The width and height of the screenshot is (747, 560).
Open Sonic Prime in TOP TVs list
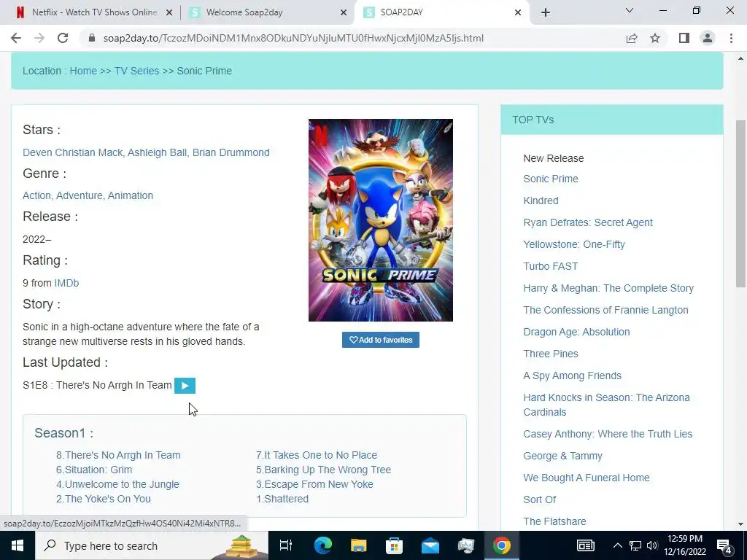551,179
